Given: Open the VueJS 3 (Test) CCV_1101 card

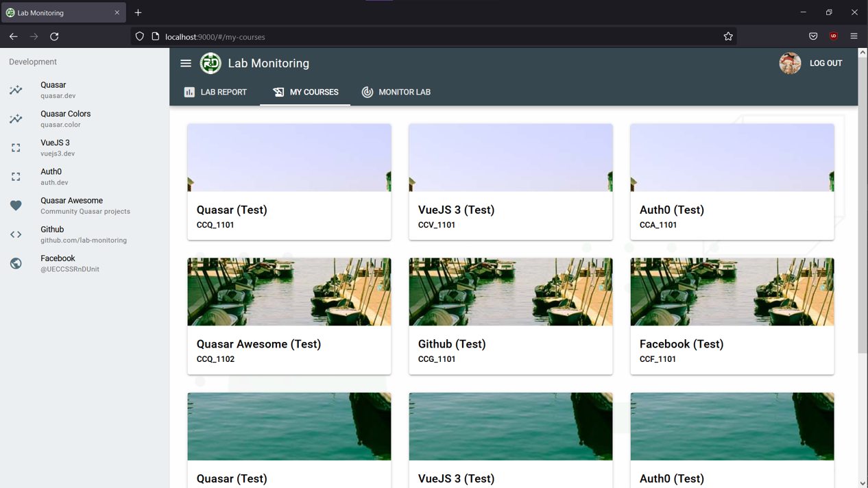Looking at the screenshot, I should (x=511, y=182).
